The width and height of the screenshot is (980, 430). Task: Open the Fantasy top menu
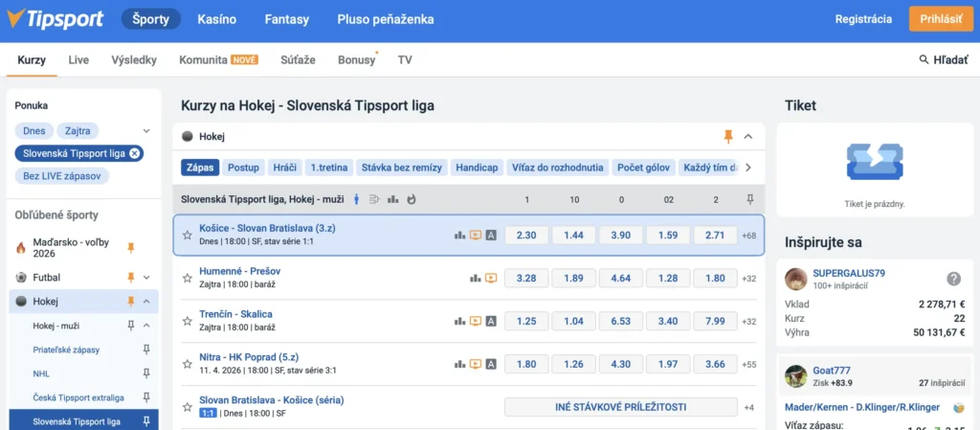287,19
